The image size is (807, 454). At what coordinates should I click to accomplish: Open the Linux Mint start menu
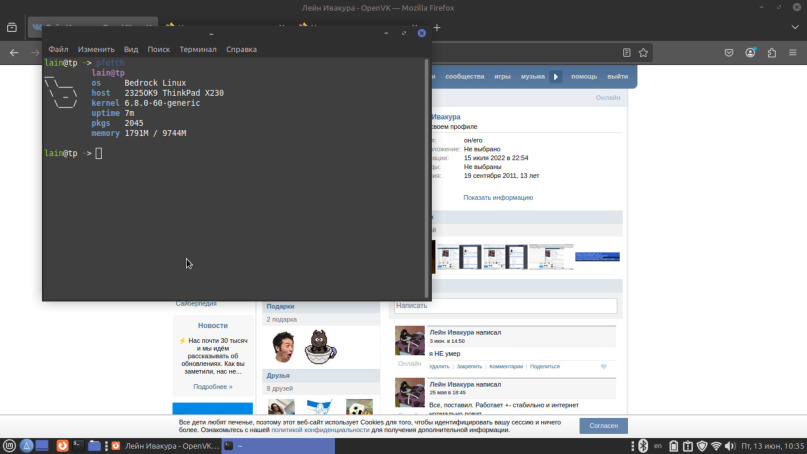[x=9, y=446]
